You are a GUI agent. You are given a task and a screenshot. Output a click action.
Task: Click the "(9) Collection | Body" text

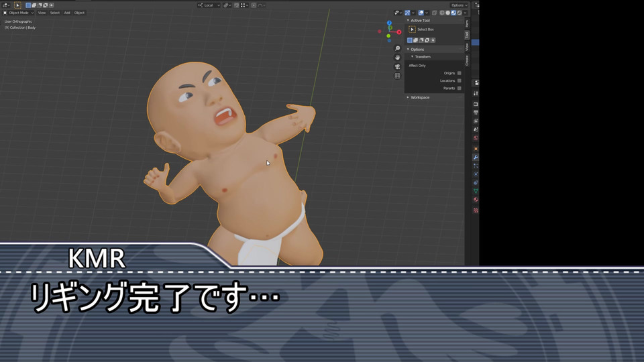point(20,27)
